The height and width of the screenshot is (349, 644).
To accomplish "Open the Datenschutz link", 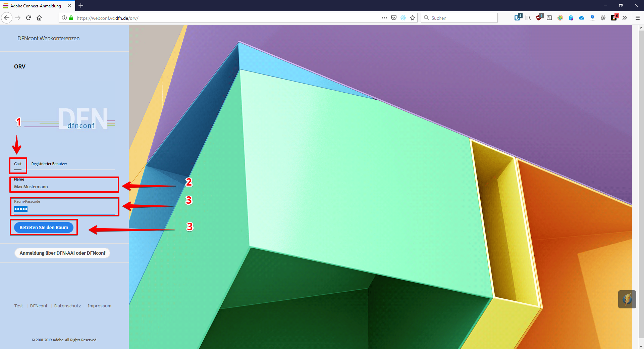I will (67, 306).
